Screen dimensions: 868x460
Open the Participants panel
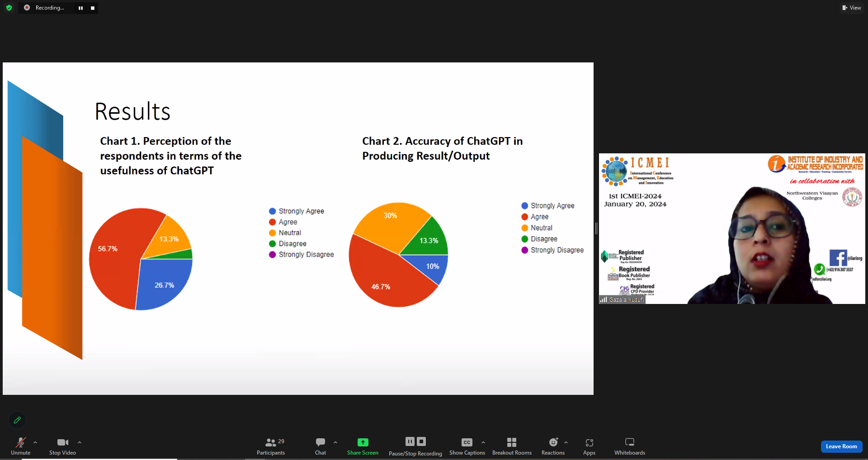271,446
